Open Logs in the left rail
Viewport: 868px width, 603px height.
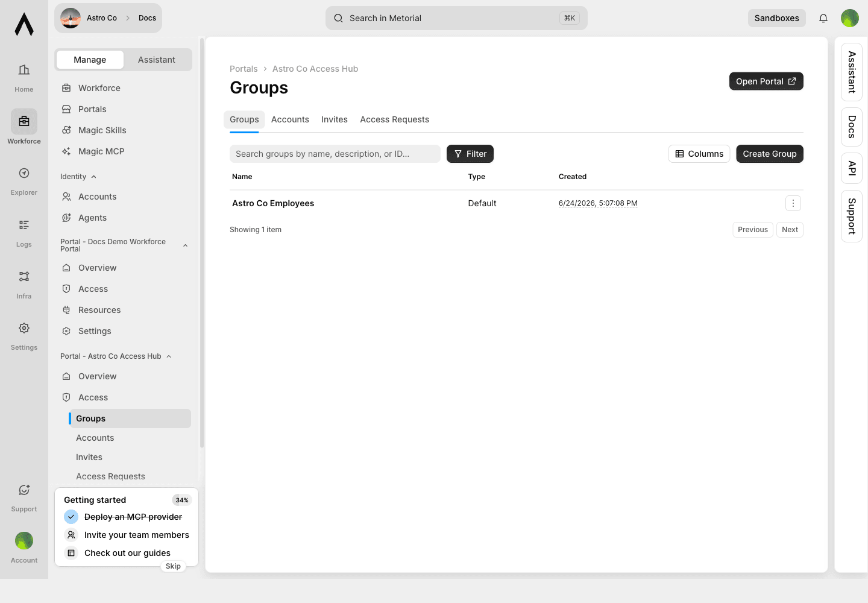click(24, 233)
